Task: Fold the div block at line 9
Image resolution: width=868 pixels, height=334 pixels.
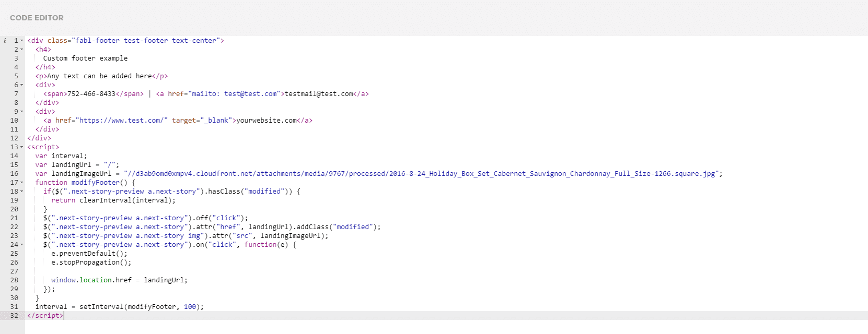Action: click(22, 112)
